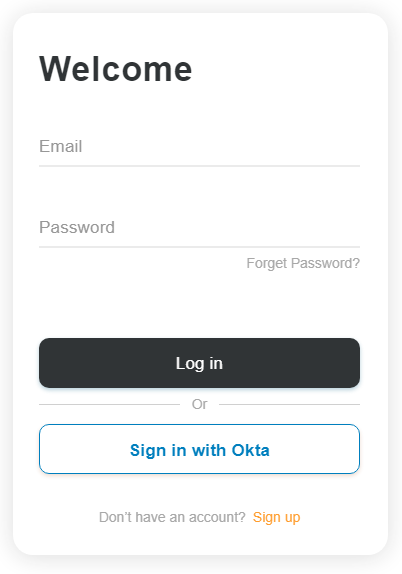This screenshot has width=402, height=574.
Task: Click the blue-outlined Okta sign-in button
Action: click(x=200, y=449)
